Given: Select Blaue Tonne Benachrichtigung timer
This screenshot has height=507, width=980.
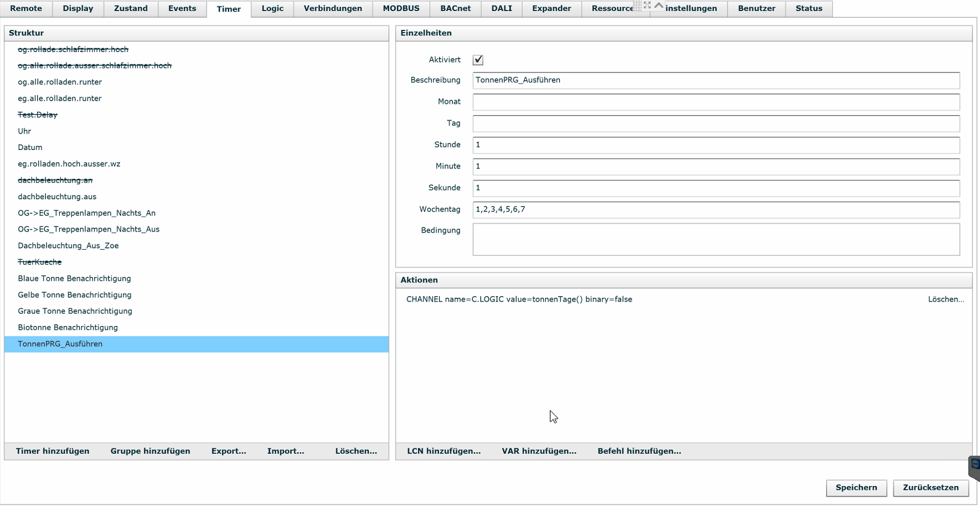Looking at the screenshot, I should (x=74, y=278).
